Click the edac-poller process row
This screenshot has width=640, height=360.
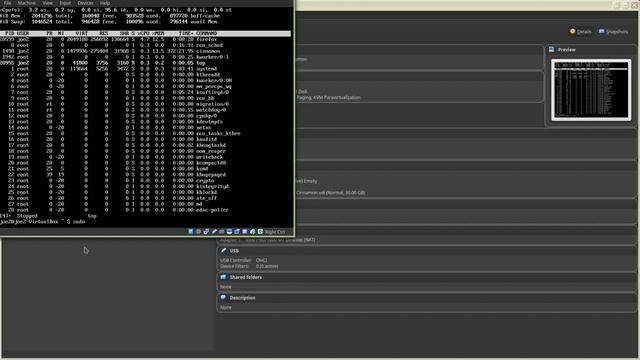(145, 210)
